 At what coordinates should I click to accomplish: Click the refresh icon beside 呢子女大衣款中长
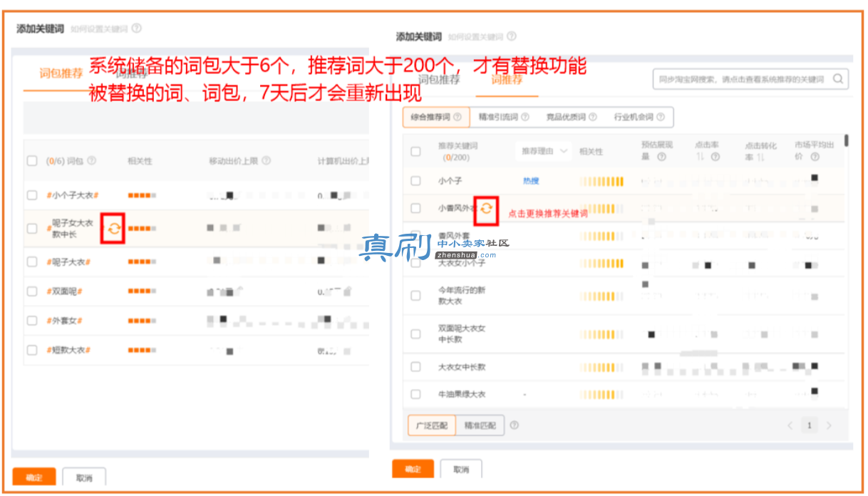click(x=114, y=229)
